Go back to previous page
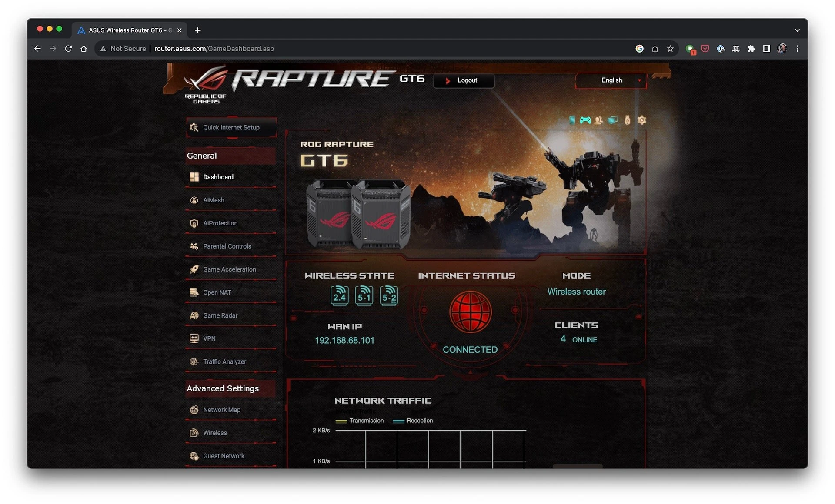 click(x=37, y=49)
